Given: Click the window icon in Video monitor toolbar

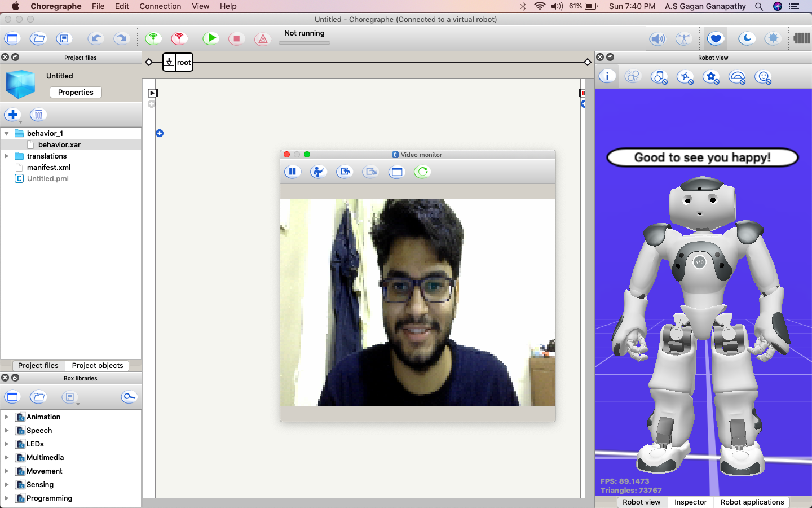Looking at the screenshot, I should pos(396,172).
